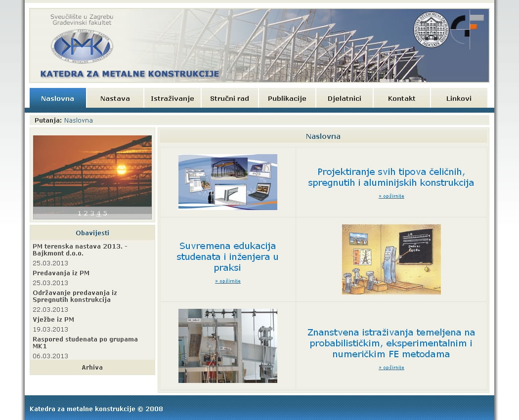519x420 pixels.
Task: Click the Kontakt menu item
Action: [401, 98]
